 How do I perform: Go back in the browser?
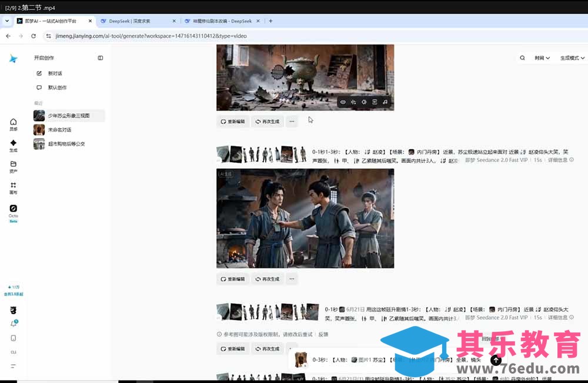(x=8, y=36)
